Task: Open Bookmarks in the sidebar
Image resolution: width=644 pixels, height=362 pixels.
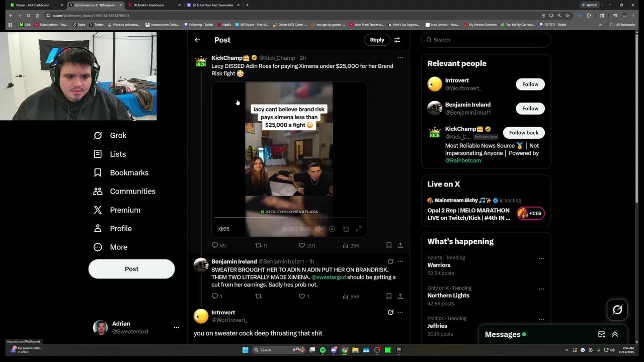Action: point(121,172)
